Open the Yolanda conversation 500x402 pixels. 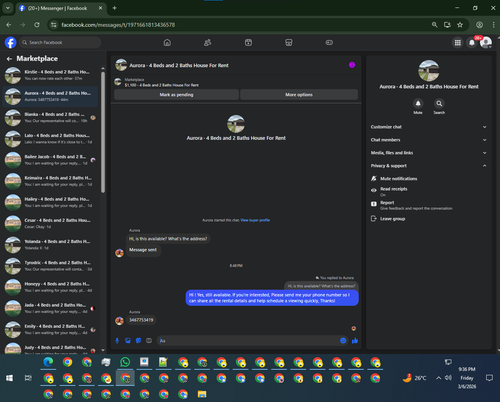click(x=50, y=244)
